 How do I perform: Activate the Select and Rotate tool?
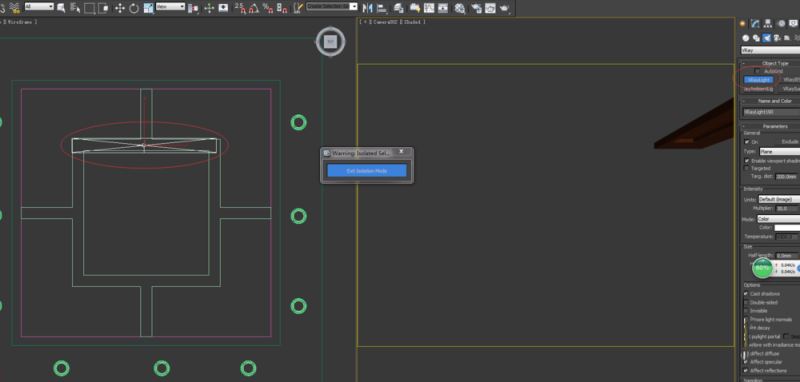tap(134, 8)
